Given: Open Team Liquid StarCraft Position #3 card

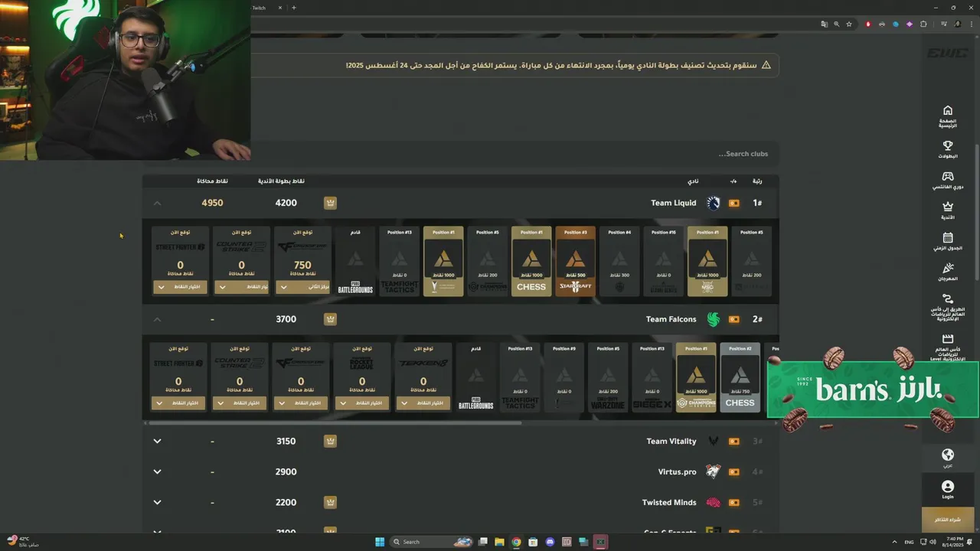Looking at the screenshot, I should tap(575, 261).
